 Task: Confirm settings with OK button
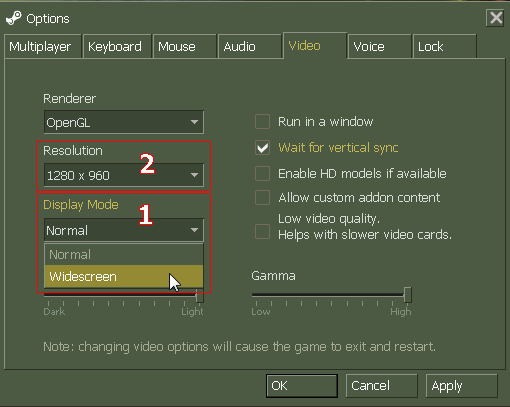click(x=302, y=386)
